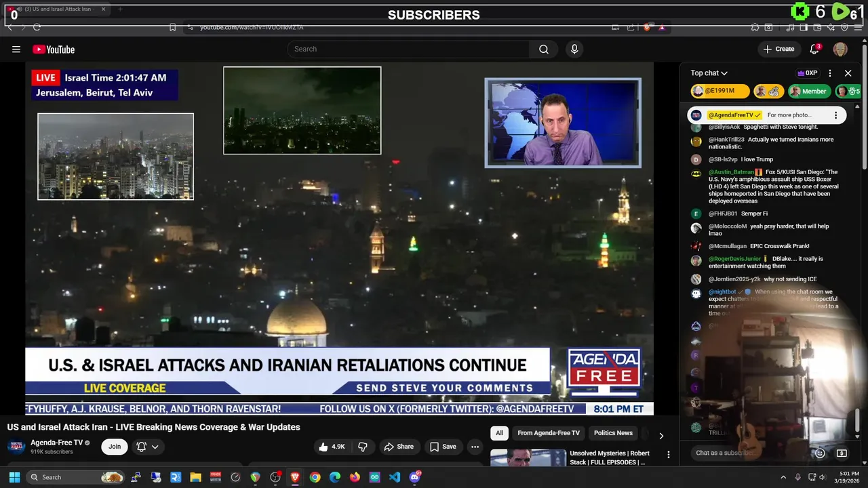Open browser extensions puzzle icon

[755, 27]
